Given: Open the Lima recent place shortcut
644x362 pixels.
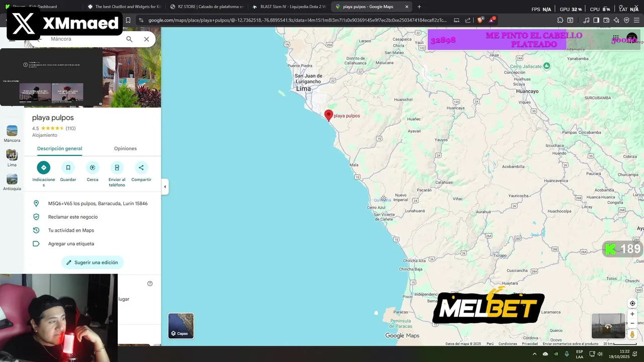Looking at the screenshot, I should 12,158.
